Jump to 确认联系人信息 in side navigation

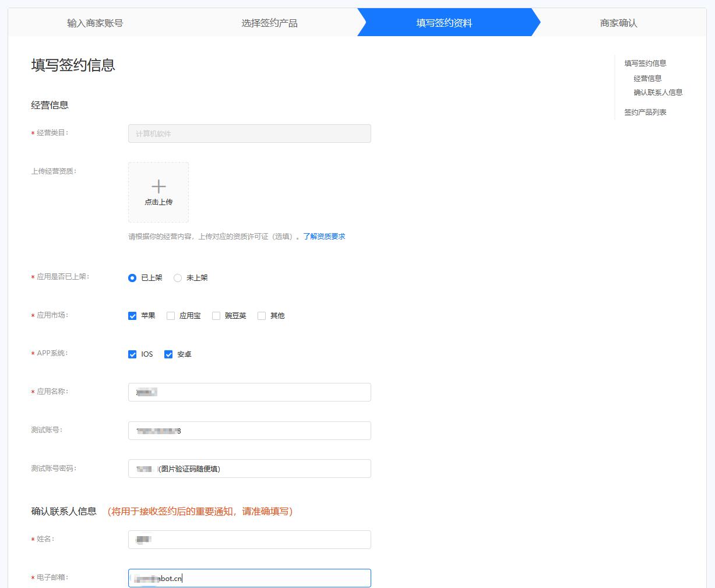point(658,93)
